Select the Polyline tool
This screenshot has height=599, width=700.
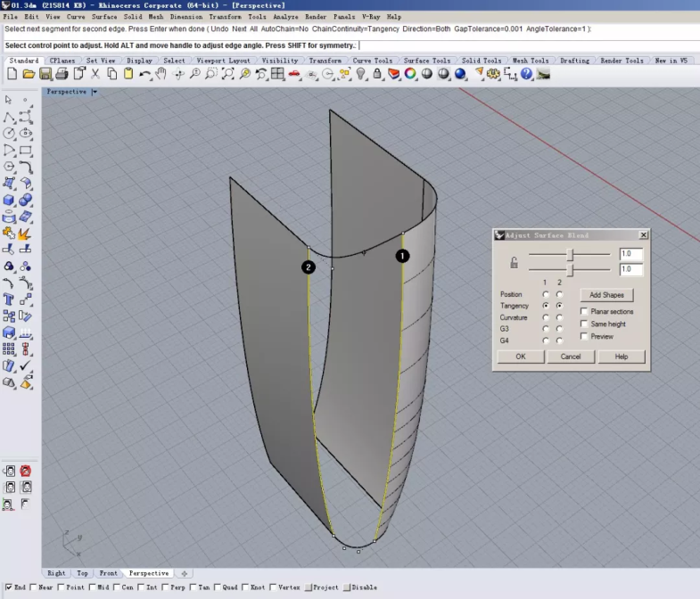click(x=9, y=117)
